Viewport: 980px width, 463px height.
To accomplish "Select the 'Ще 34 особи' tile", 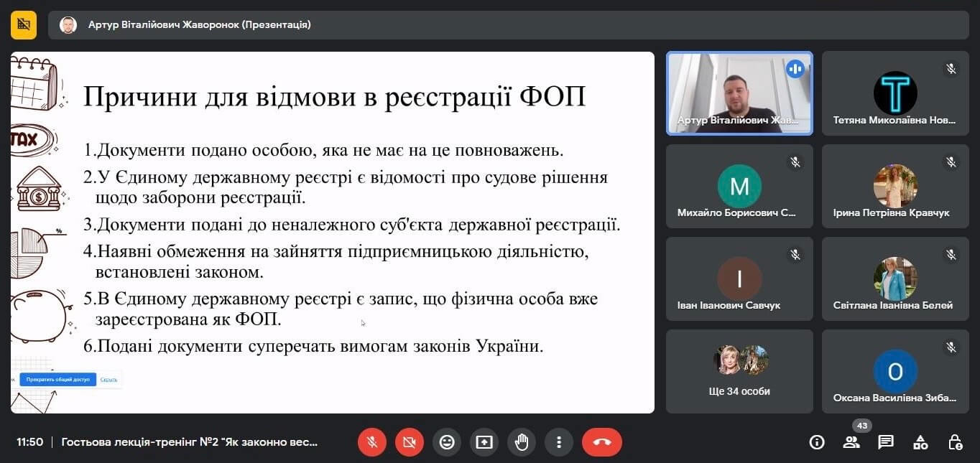I will [x=739, y=371].
